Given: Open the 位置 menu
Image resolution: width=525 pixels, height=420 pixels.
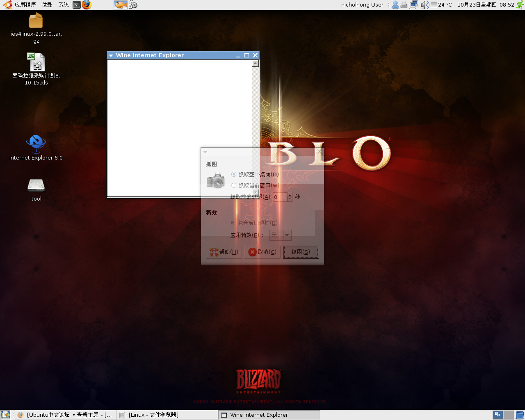Looking at the screenshot, I should tap(47, 5).
